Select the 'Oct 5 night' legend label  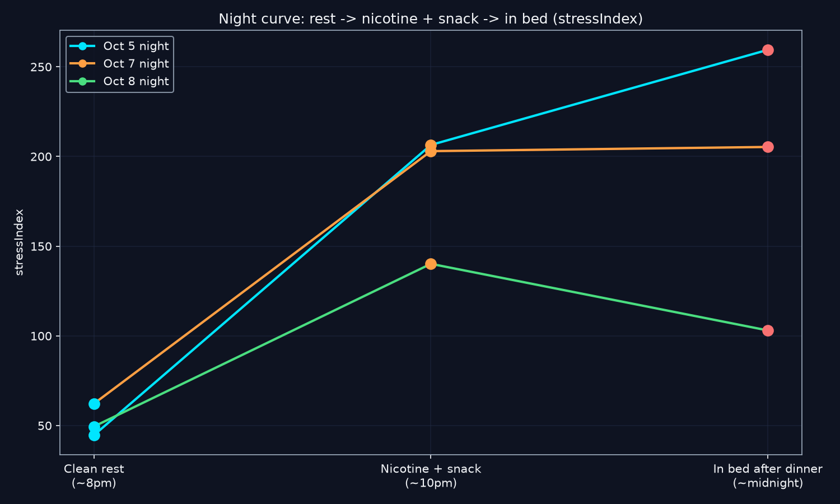[136, 46]
